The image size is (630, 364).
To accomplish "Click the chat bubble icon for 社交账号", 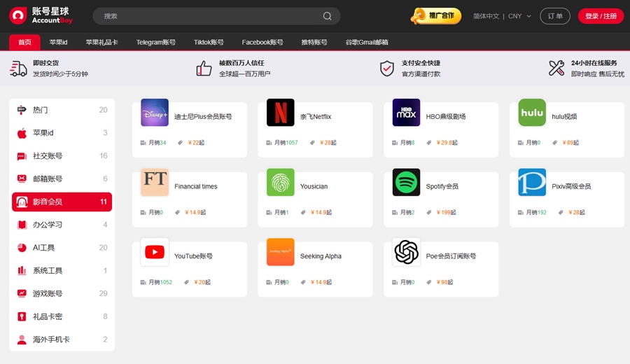I will [x=22, y=156].
